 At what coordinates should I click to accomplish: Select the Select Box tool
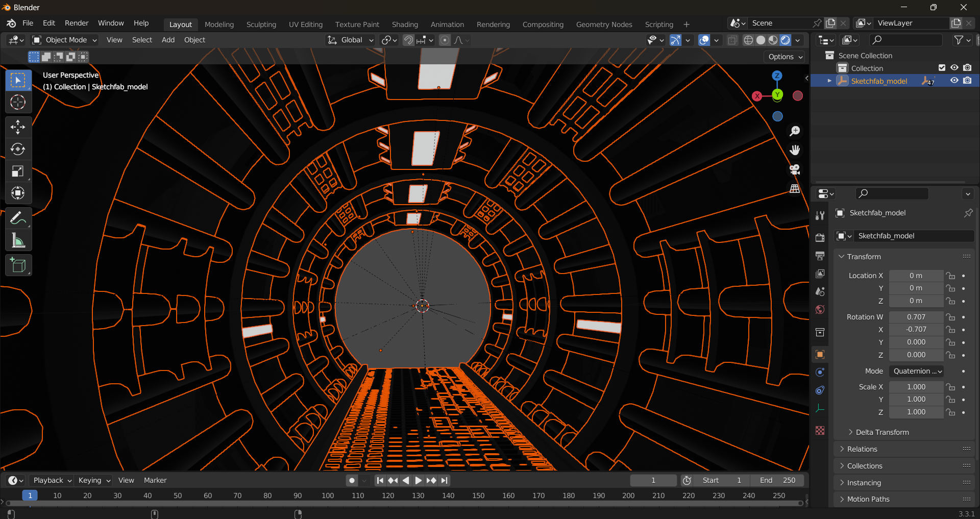[x=18, y=81]
